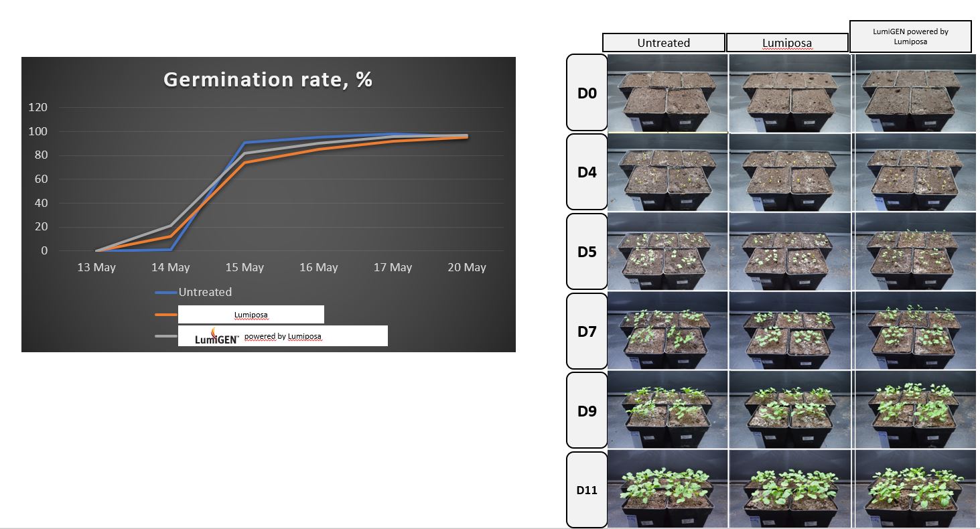Viewport: 980px width, 529px height.
Task: Open the D7 LumiGEN seedling photo
Action: pos(915,331)
